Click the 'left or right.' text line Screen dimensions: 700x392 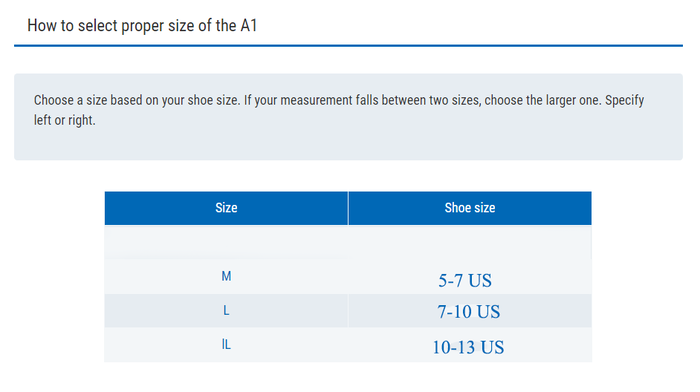[x=65, y=120]
